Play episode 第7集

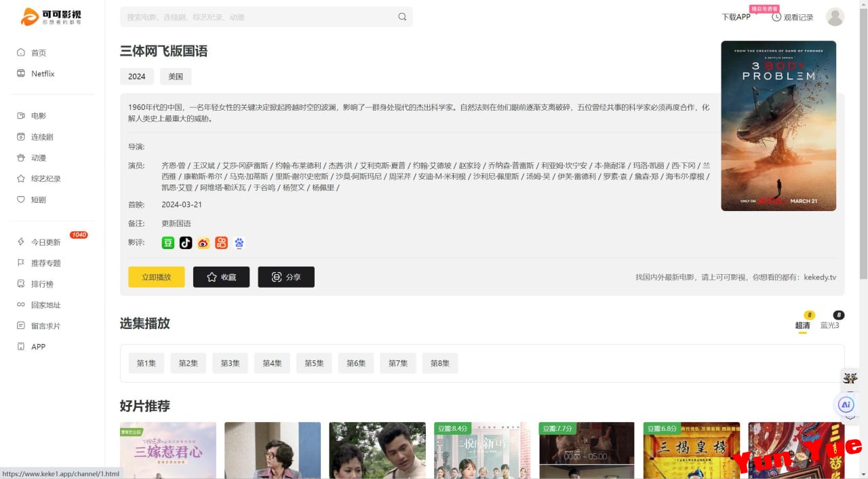click(x=398, y=363)
